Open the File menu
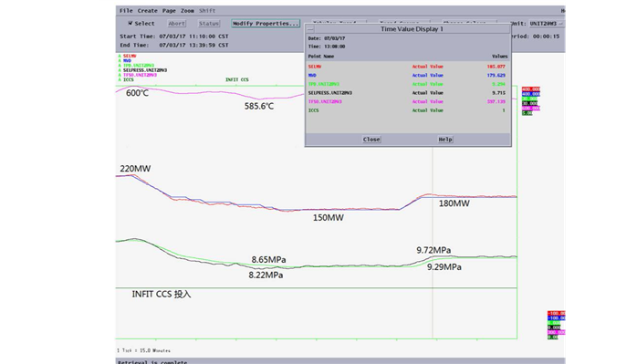The image size is (637, 364). pyautogui.click(x=126, y=11)
